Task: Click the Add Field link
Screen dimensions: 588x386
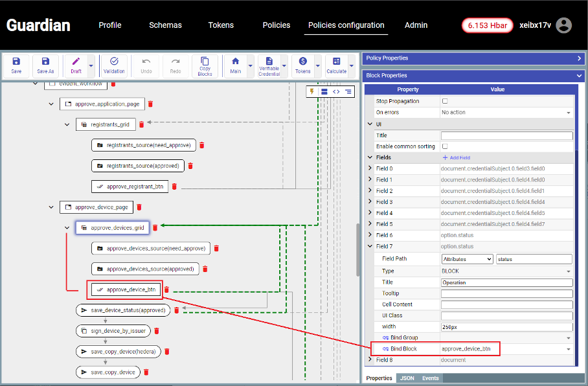Action: click(456, 157)
